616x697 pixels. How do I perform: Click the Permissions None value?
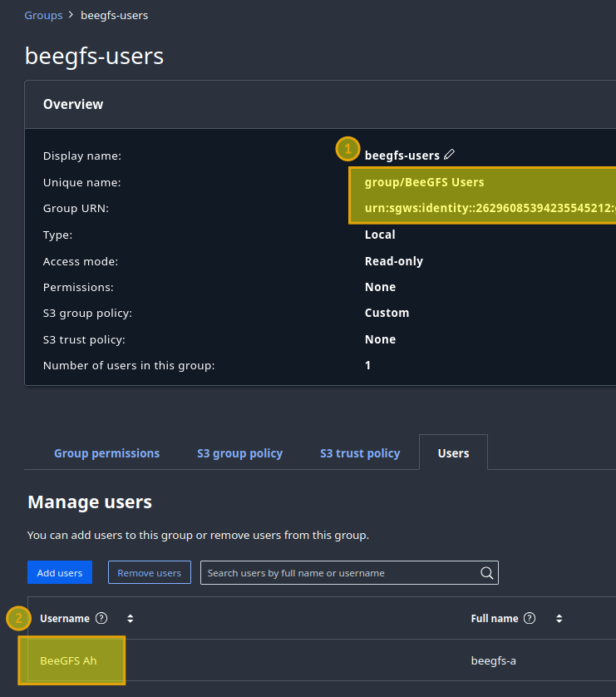click(x=380, y=287)
